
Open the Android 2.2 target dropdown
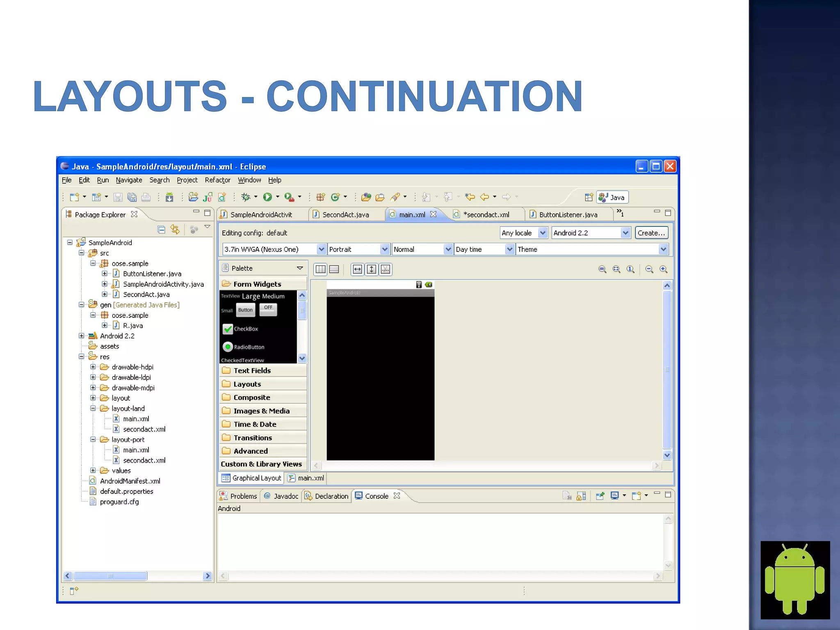pos(625,233)
